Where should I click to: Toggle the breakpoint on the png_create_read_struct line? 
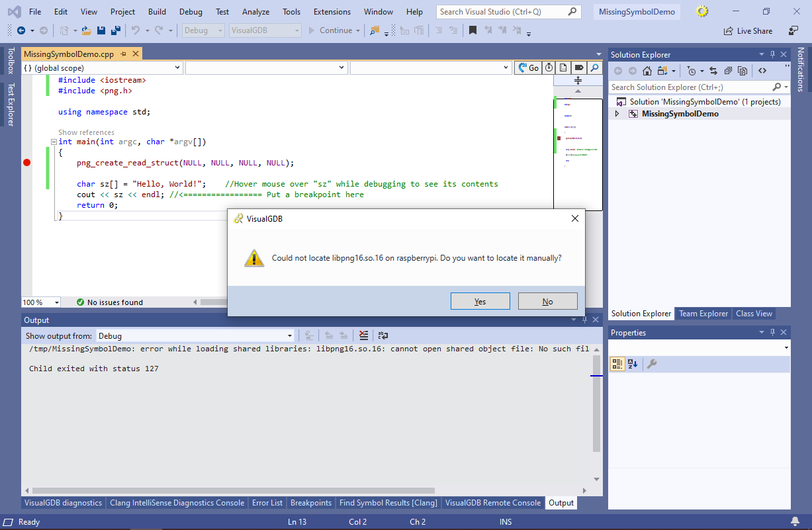(27, 163)
